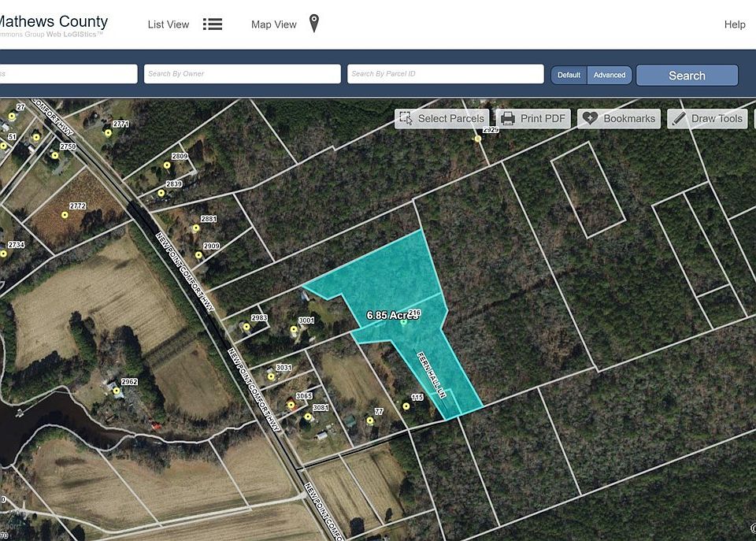Focus the Search By Owner field
The height and width of the screenshot is (541, 756).
(243, 74)
